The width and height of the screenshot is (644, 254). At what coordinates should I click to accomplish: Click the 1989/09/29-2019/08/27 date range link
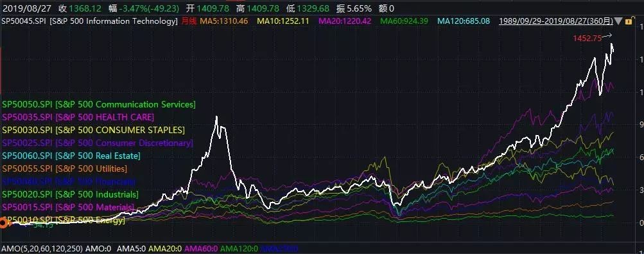(556, 21)
